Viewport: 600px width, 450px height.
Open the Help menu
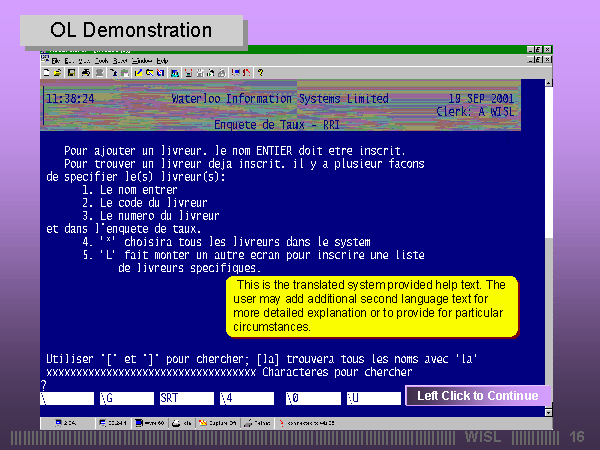162,60
